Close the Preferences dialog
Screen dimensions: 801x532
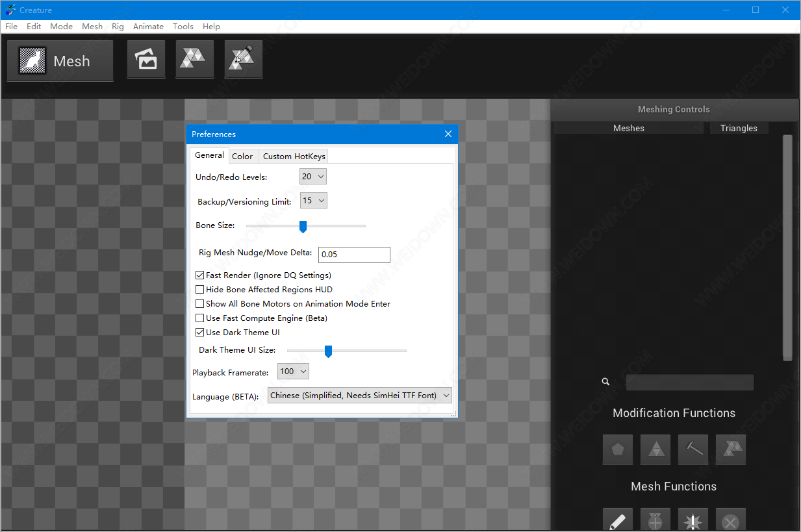pos(448,134)
